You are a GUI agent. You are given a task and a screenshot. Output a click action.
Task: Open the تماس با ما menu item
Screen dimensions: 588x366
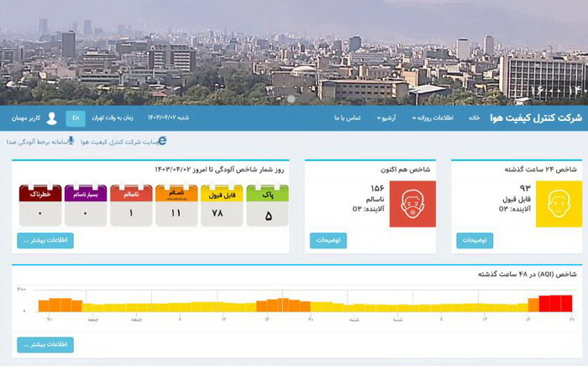[x=348, y=118]
